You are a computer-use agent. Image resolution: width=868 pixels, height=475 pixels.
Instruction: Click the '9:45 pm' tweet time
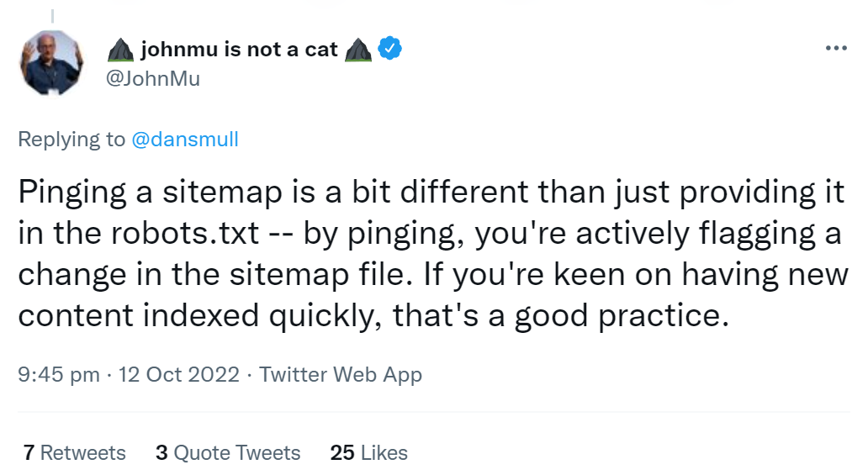(x=59, y=375)
